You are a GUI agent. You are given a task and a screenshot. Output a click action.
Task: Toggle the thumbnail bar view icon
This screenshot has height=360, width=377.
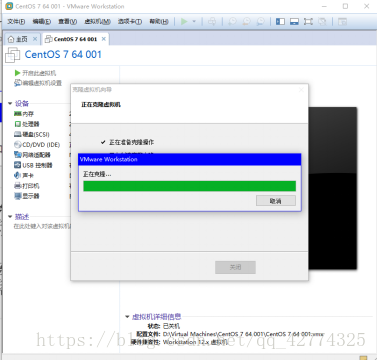294,22
